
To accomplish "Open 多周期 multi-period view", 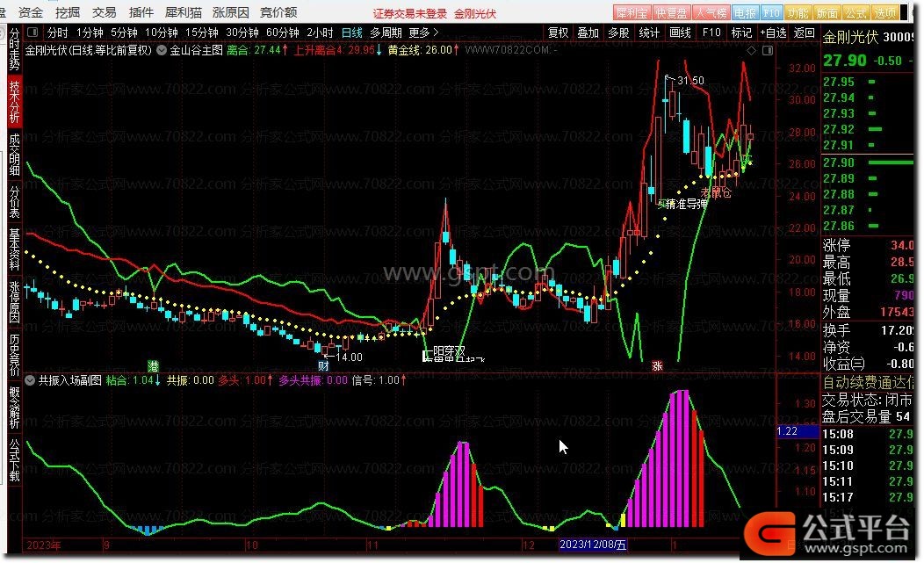I will point(386,32).
